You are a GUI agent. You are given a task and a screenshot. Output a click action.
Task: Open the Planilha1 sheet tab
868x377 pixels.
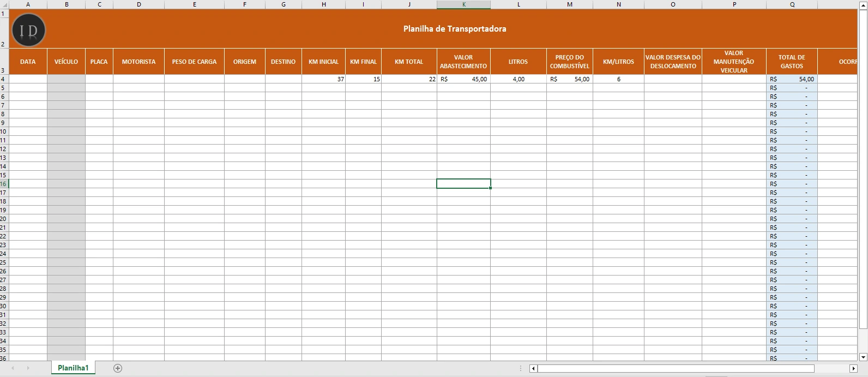tap(73, 368)
